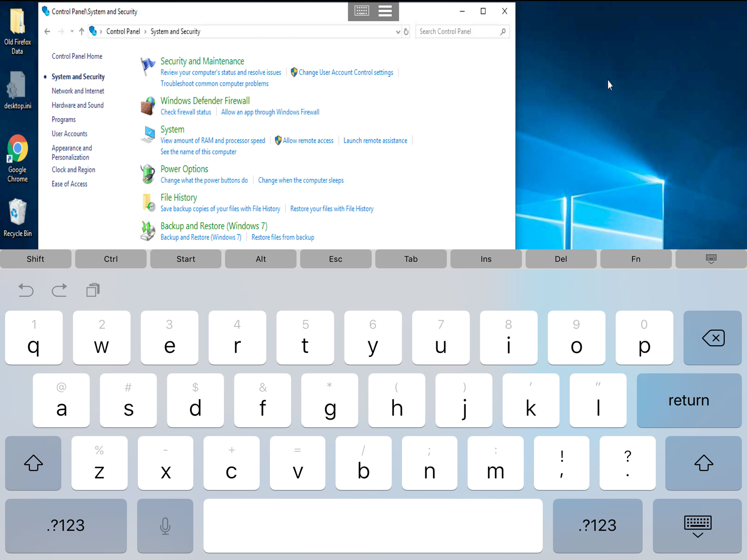Image resolution: width=747 pixels, height=560 pixels.
Task: Tap the backspace key on the keyboard
Action: click(713, 338)
